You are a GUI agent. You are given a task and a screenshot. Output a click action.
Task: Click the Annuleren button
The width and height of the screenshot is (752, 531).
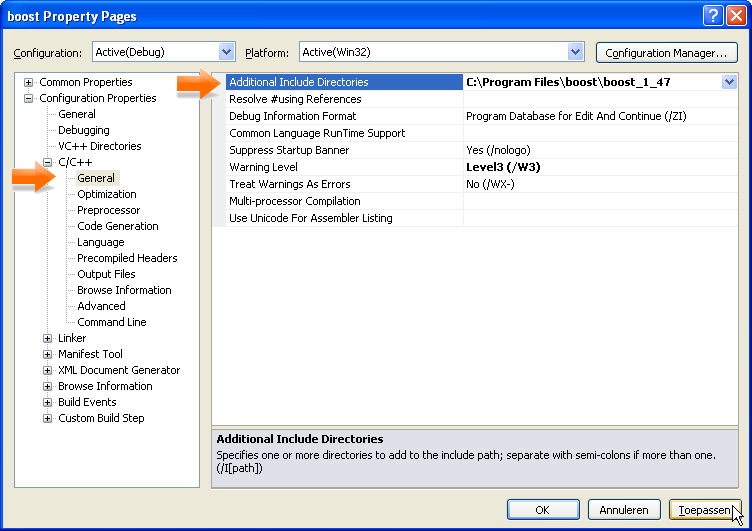pos(624,510)
